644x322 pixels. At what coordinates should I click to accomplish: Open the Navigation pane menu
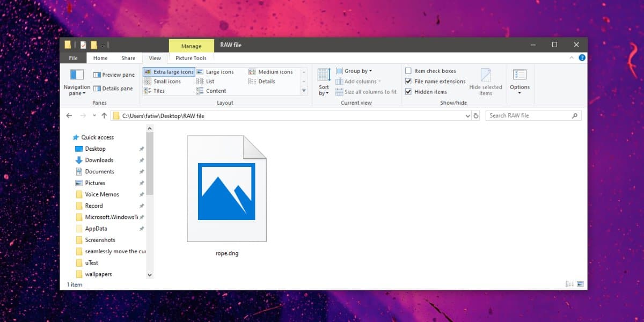point(77,82)
